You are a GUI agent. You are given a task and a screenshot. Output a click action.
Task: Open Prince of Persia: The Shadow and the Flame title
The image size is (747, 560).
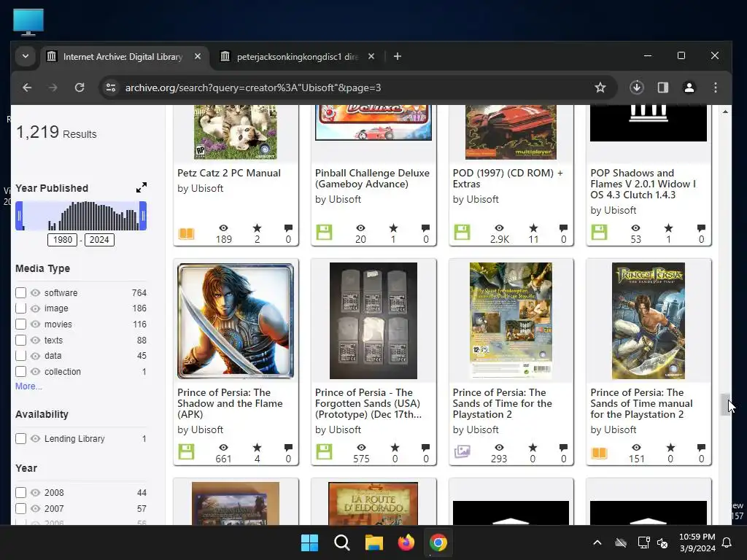coord(230,403)
